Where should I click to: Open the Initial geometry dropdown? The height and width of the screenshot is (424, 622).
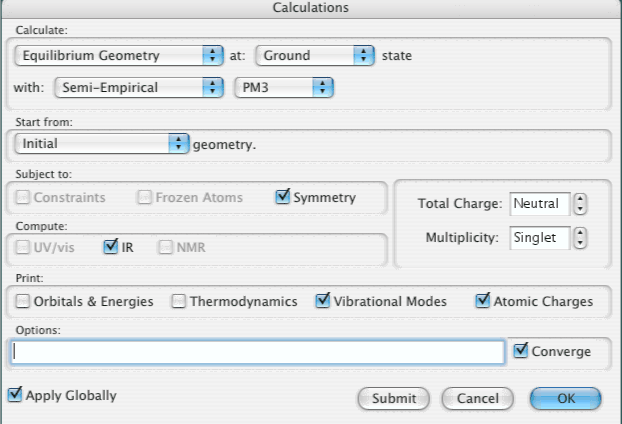(102, 143)
